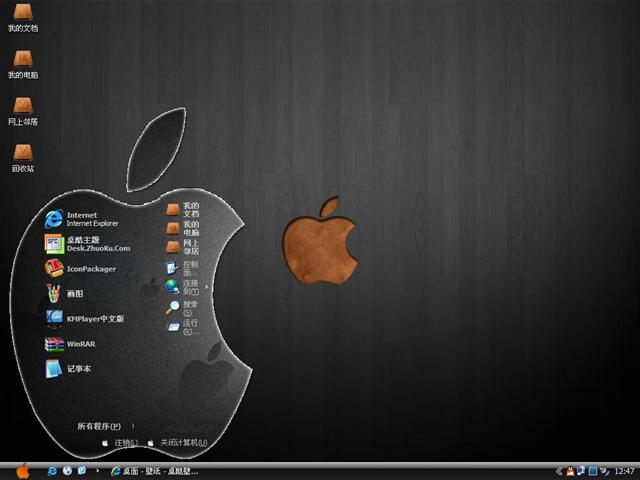
Task: Launch Internet Explorer from start menu
Action: [82, 219]
